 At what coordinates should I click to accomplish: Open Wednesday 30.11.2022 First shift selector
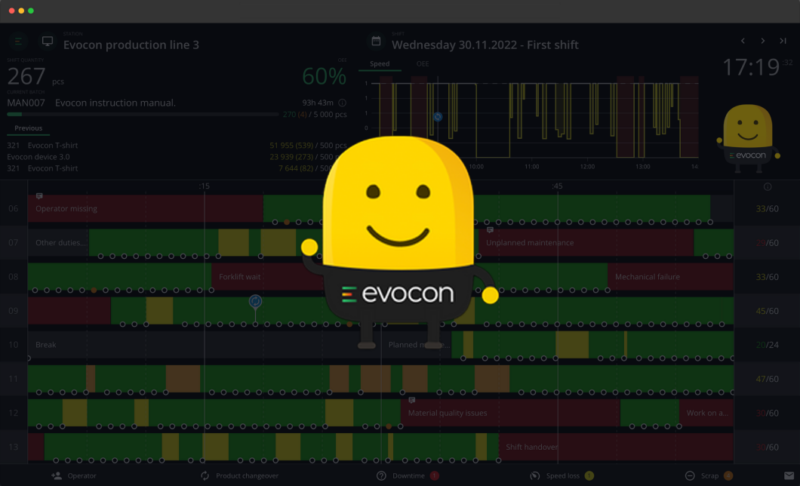[485, 45]
